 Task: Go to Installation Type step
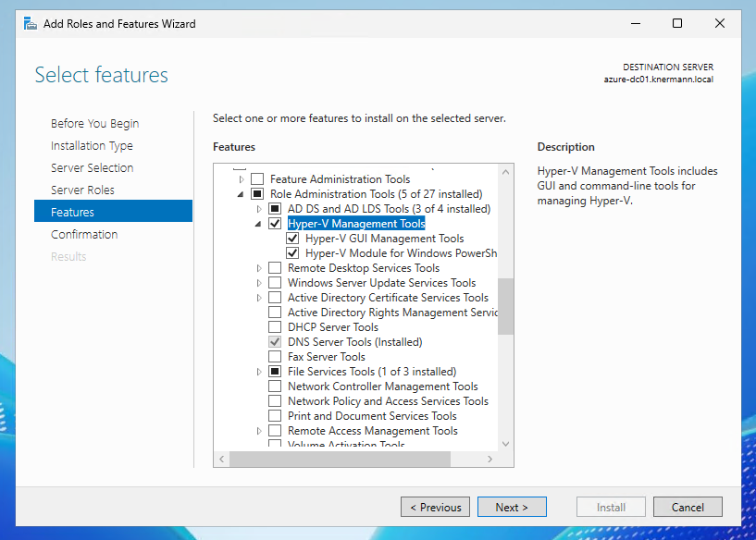pos(92,146)
